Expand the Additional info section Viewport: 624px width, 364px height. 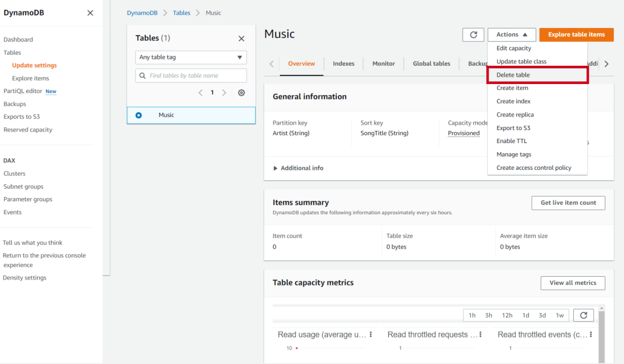(298, 168)
